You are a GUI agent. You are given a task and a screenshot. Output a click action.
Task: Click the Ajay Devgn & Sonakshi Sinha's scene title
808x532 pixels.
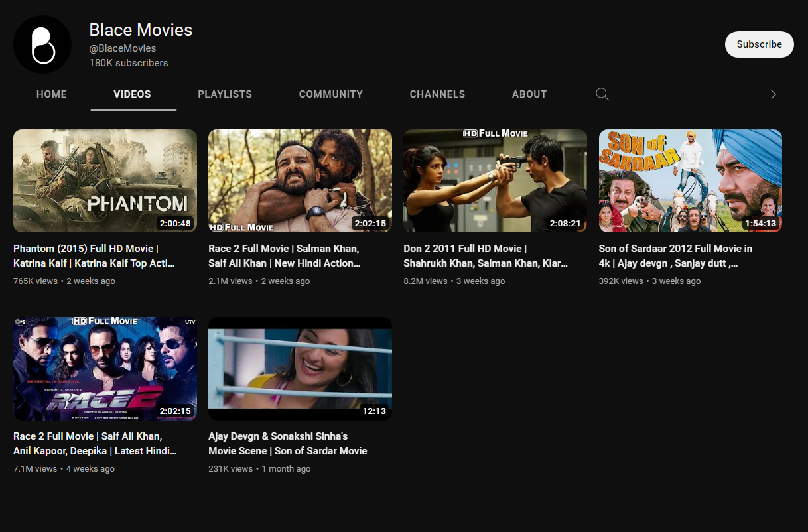click(287, 444)
